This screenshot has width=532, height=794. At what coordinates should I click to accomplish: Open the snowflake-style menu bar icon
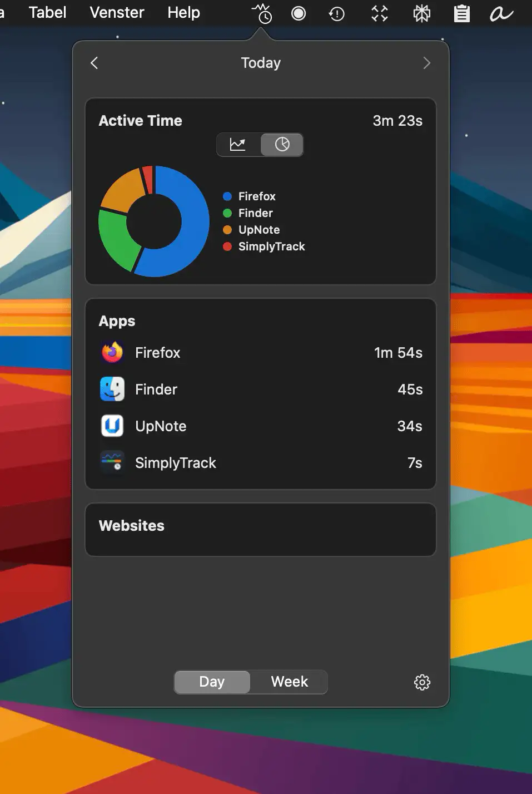[422, 13]
